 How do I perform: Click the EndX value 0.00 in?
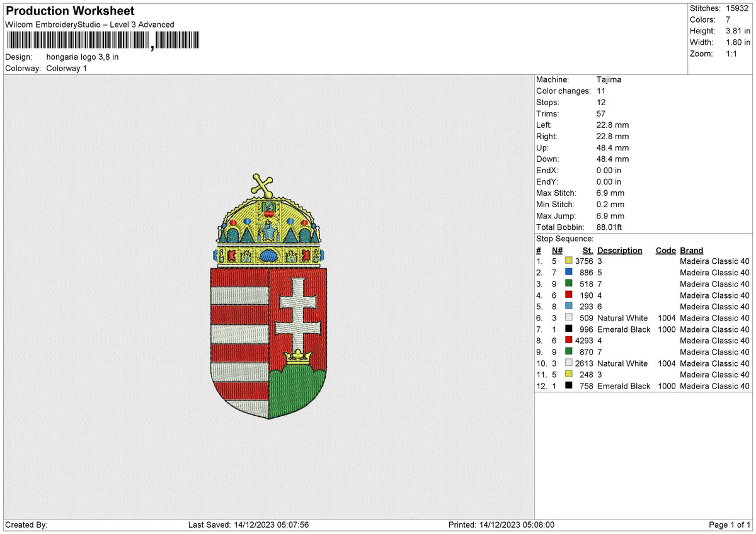point(609,170)
